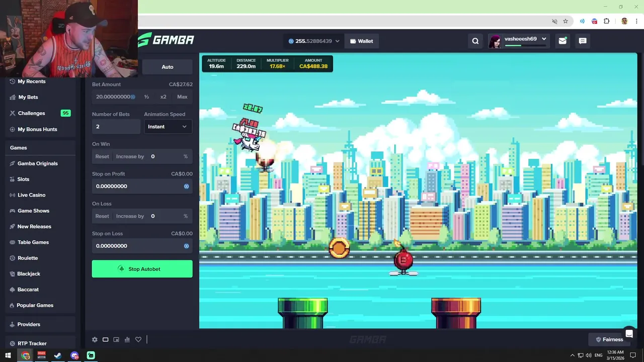Open Steam from the taskbar

coord(58,355)
